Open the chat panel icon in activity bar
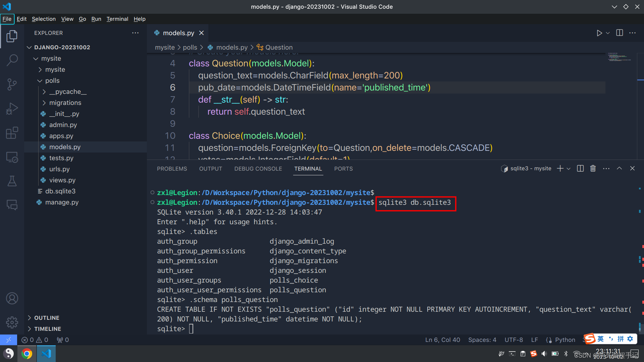644x362 pixels. pyautogui.click(x=12, y=205)
